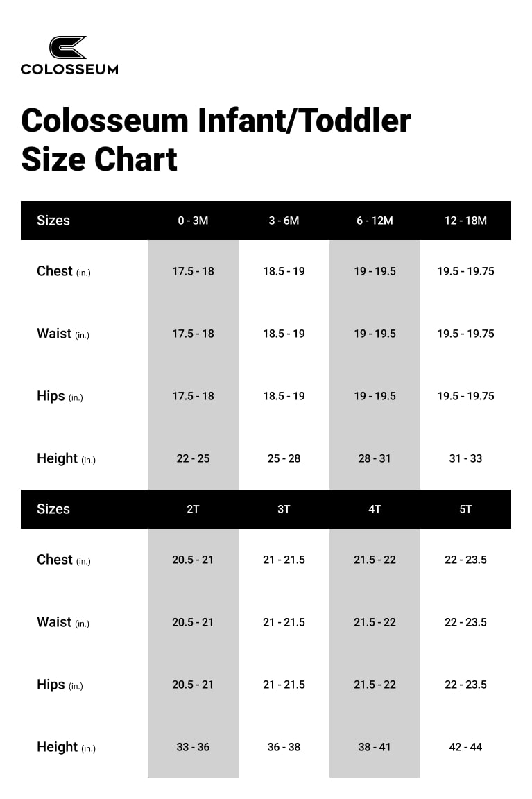This screenshot has height=799, width=532.
Task: Click the 0 - 3M chest measurement cell
Action: [x=193, y=271]
